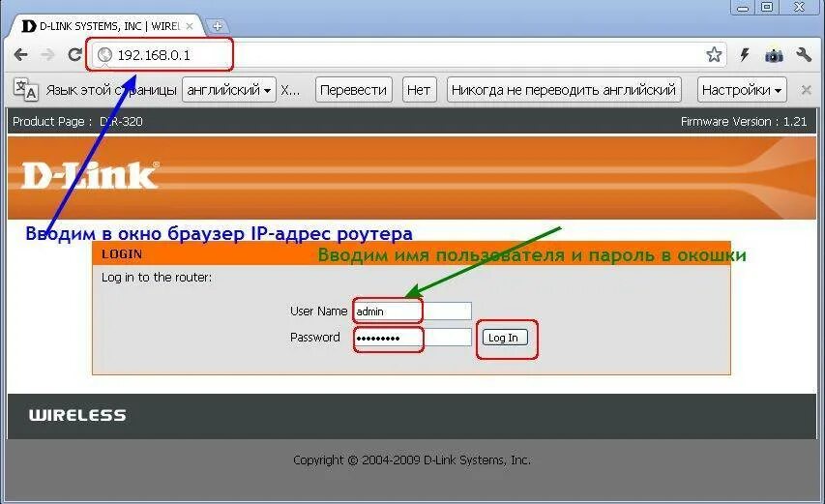Open the английский language dropdown
This screenshot has width=825, height=504.
[229, 90]
